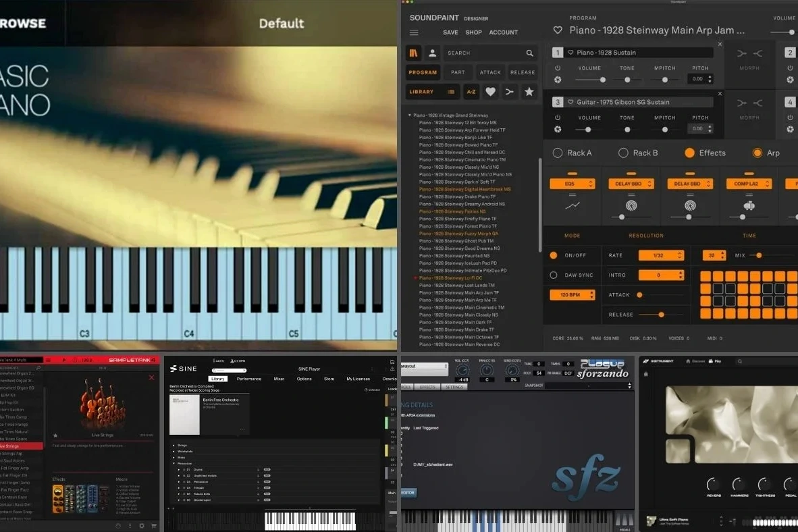
Task: Open SampleTank settings gear icon
Action: pyautogui.click(x=142, y=526)
